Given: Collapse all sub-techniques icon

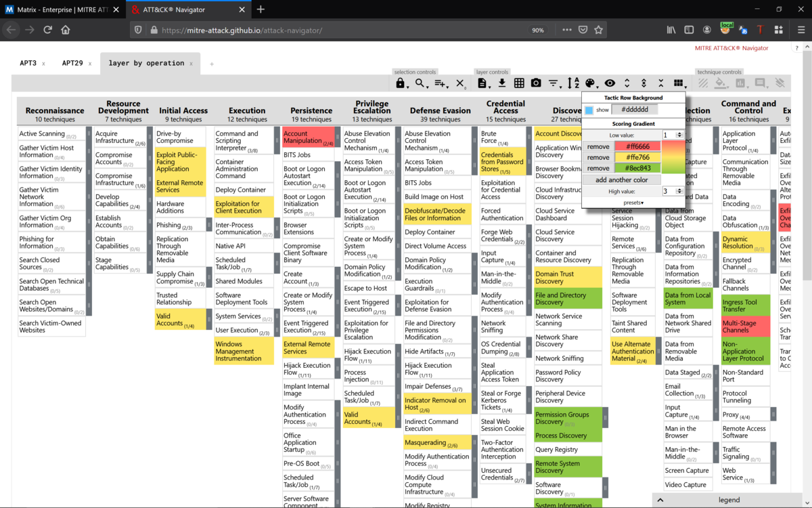Looking at the screenshot, I should pos(661,83).
